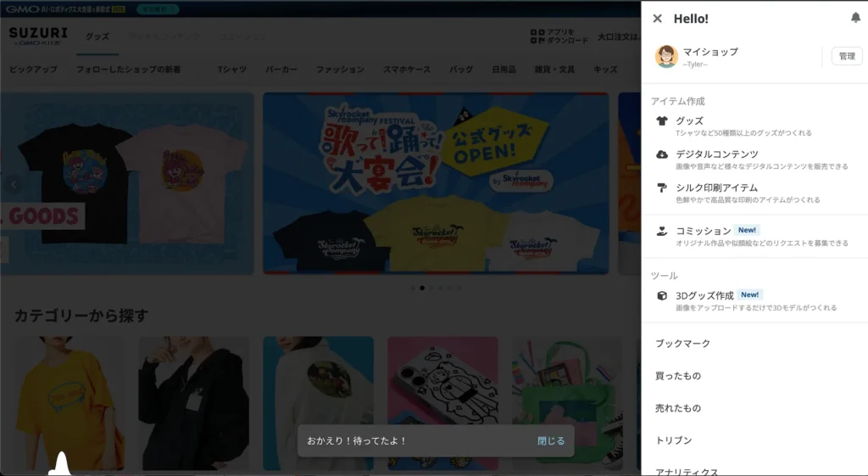Image resolution: width=868 pixels, height=476 pixels.
Task: Click the user avatar beside マイショップ
Action: coord(666,57)
